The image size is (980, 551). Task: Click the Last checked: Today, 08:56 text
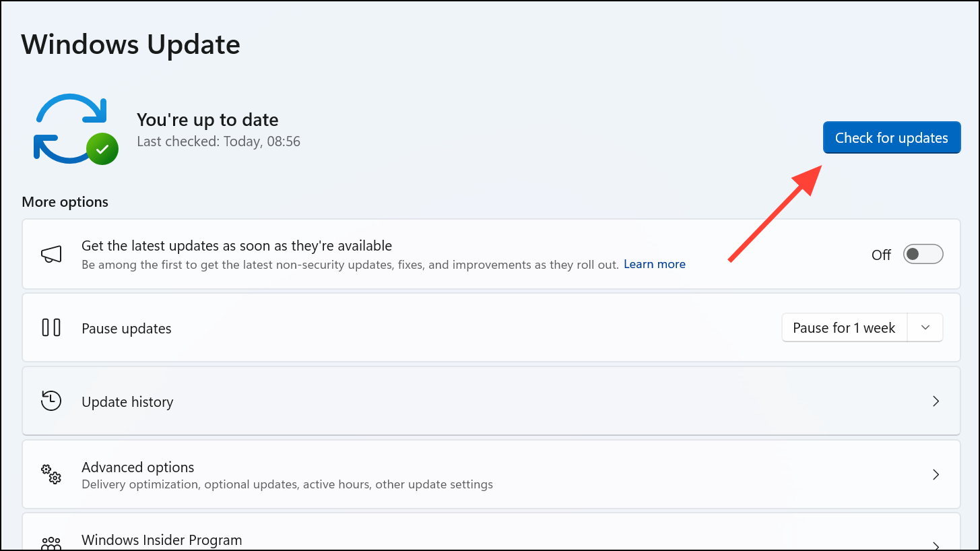point(218,141)
